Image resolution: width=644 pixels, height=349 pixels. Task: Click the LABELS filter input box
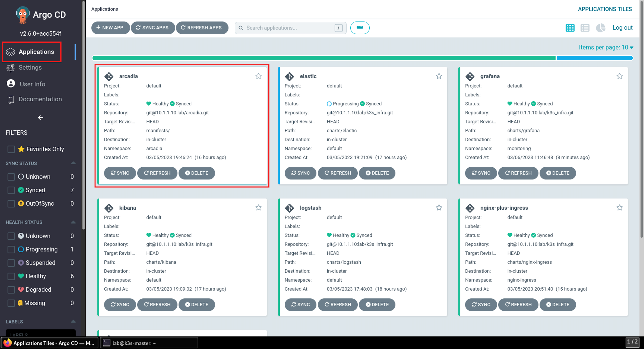pyautogui.click(x=40, y=333)
